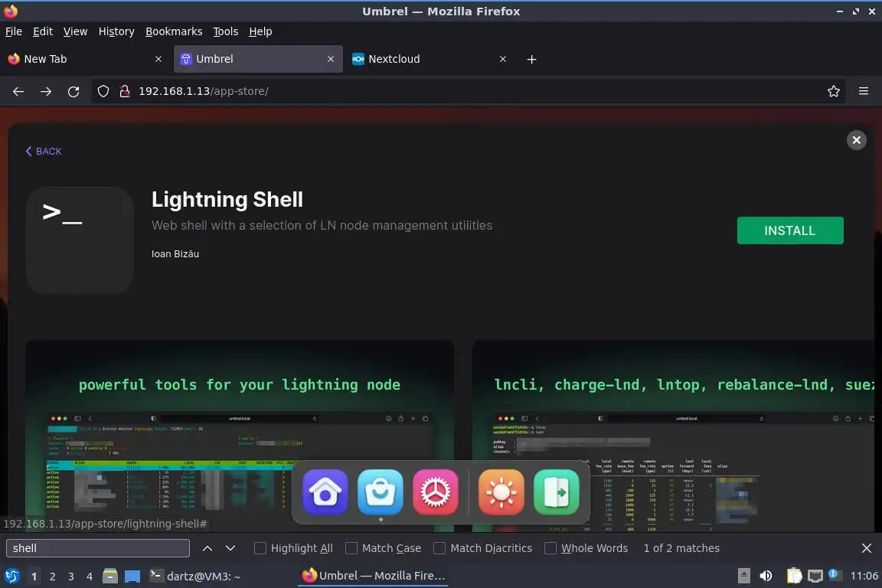
Task: Open the File menu
Action: pos(14,31)
